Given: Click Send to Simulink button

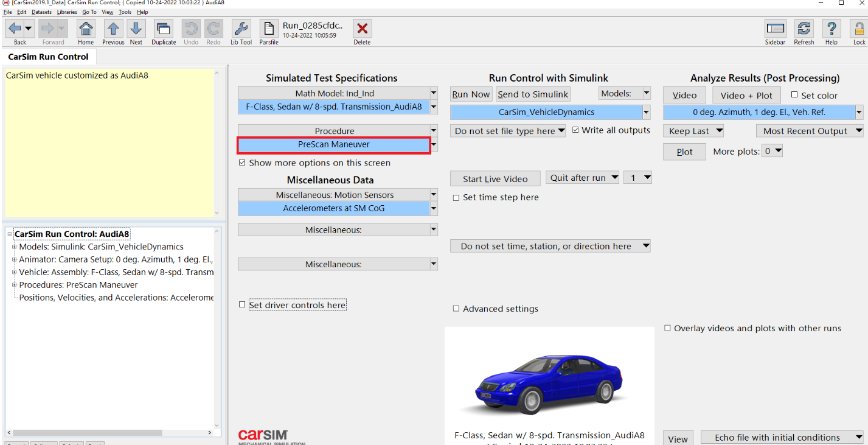Looking at the screenshot, I should tap(533, 94).
